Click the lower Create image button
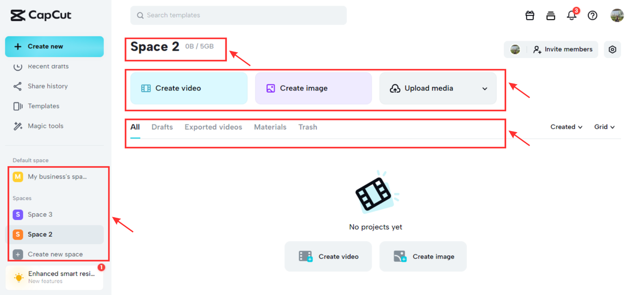Viewport: 644px width, 295px height. 423,257
